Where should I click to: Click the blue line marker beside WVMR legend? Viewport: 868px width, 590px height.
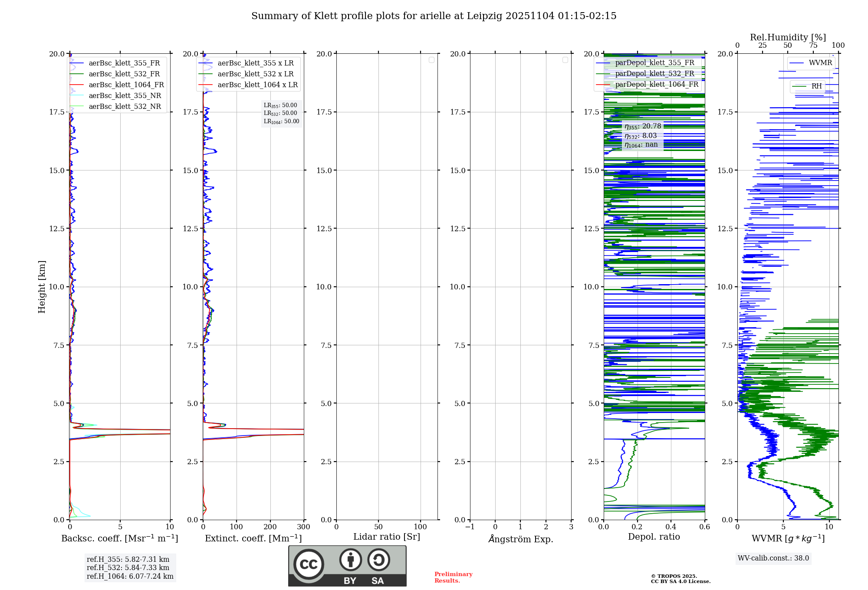coord(796,63)
